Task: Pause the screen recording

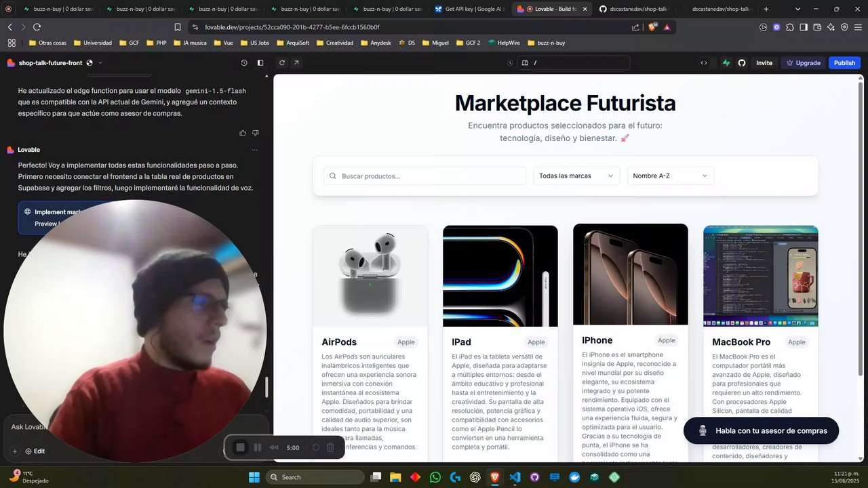Action: coord(258,447)
